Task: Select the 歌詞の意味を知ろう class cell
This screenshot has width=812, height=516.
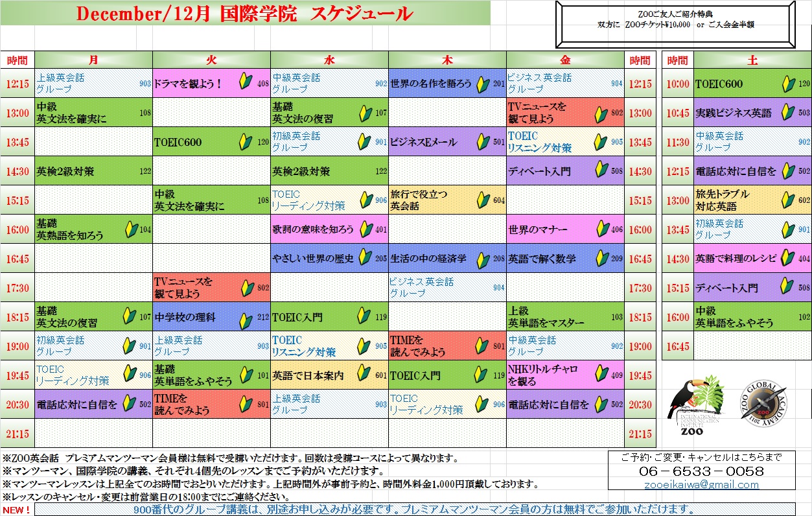Action: pyautogui.click(x=314, y=229)
